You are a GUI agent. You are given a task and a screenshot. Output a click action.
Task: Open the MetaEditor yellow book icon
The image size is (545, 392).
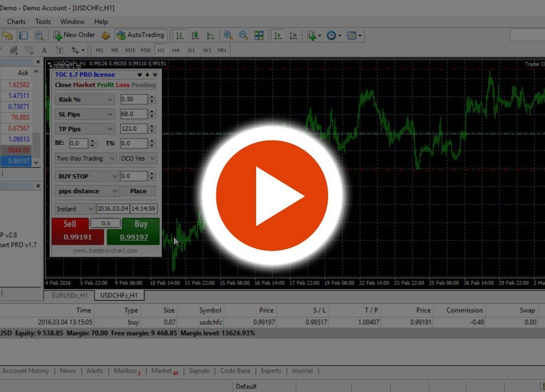coord(106,35)
